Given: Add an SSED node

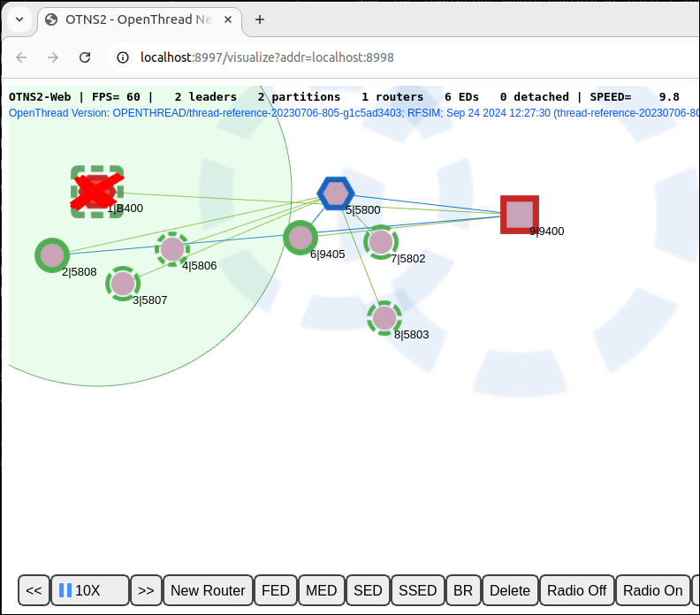Looking at the screenshot, I should (x=417, y=590).
